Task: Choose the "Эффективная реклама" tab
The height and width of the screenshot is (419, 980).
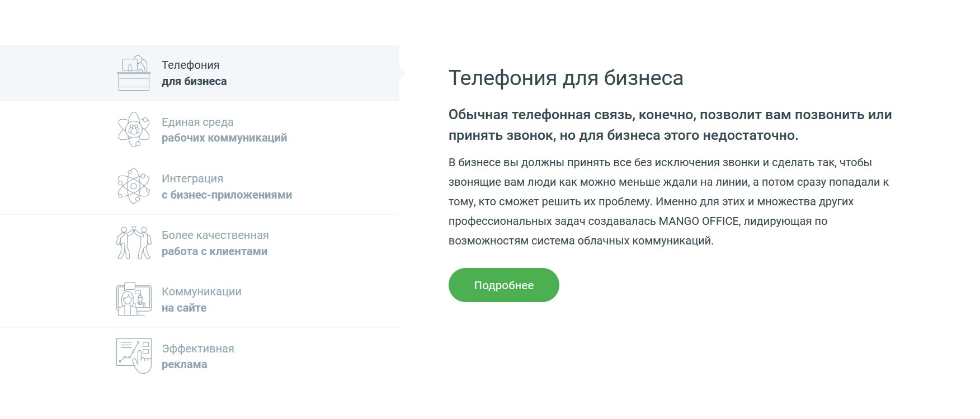Action: point(197,356)
